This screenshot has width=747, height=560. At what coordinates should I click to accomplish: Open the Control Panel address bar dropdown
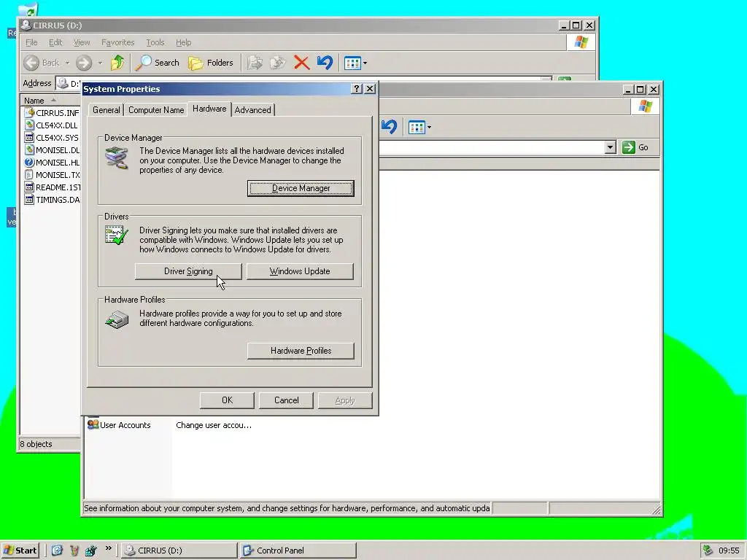coord(611,147)
